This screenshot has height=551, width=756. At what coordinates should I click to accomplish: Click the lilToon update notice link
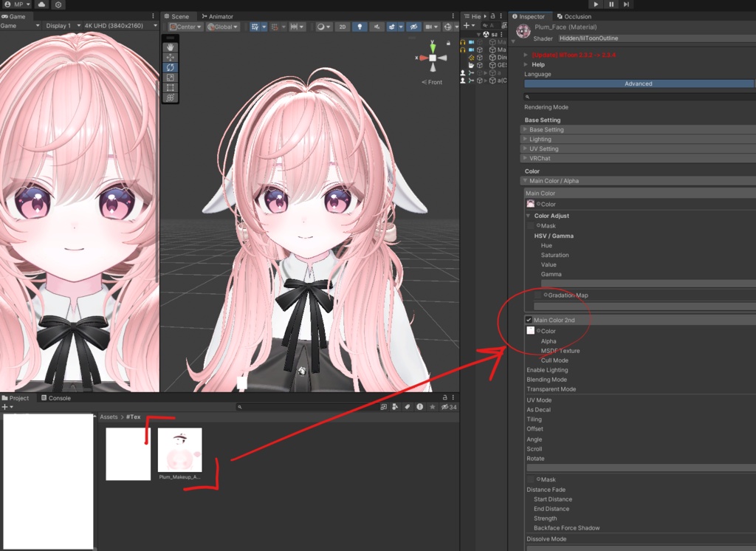(x=573, y=55)
